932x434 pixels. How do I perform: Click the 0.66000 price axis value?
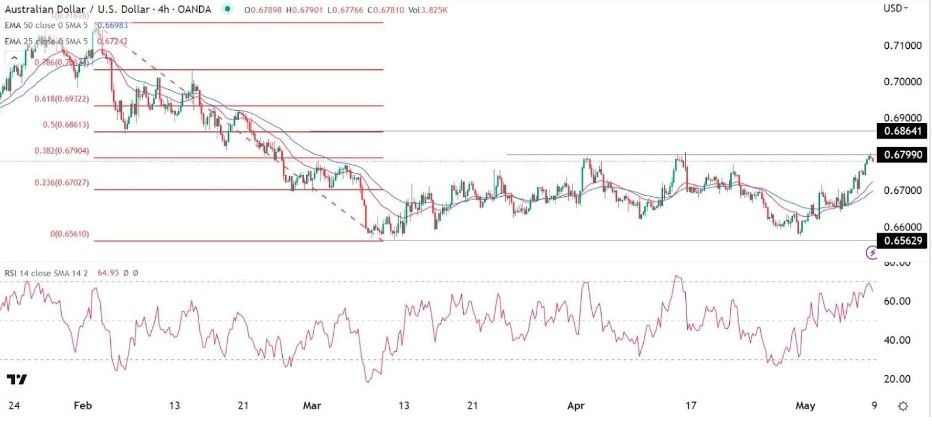(903, 227)
